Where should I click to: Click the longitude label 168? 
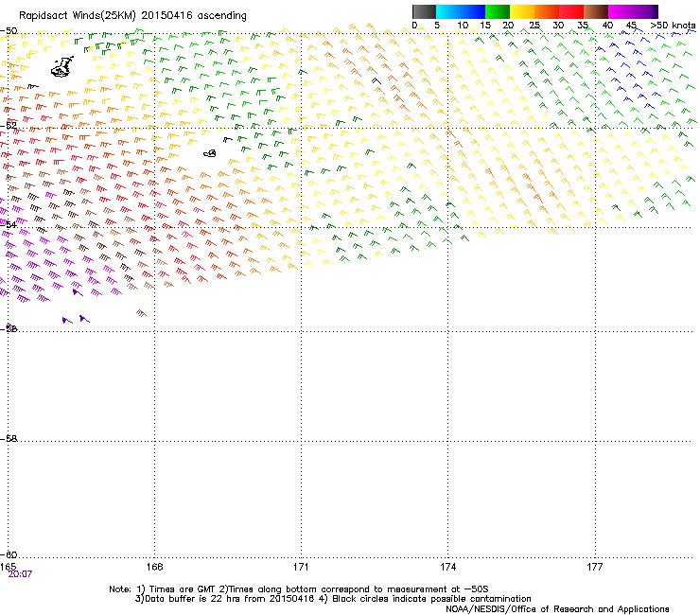coord(154,567)
